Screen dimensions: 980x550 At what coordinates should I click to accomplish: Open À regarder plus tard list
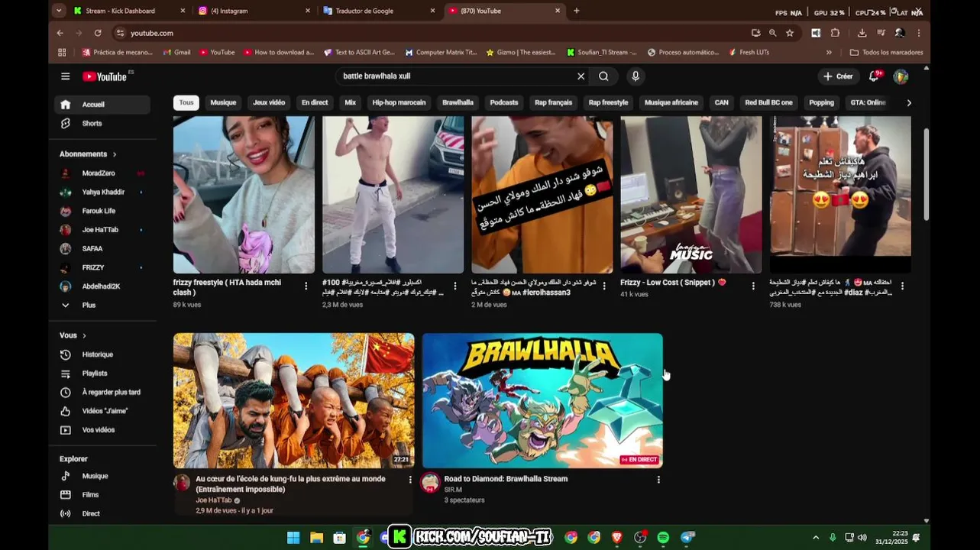(102, 392)
